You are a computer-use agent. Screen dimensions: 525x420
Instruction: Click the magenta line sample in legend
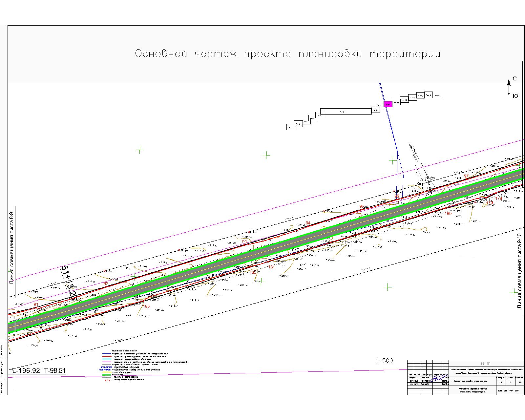click(107, 362)
